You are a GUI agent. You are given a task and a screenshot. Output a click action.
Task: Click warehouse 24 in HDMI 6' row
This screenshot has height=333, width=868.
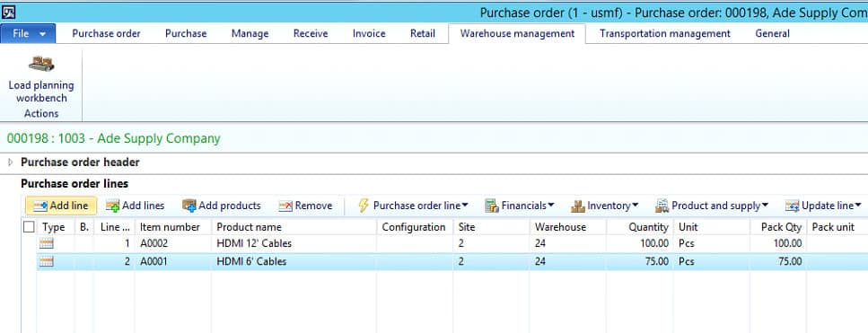click(x=568, y=262)
